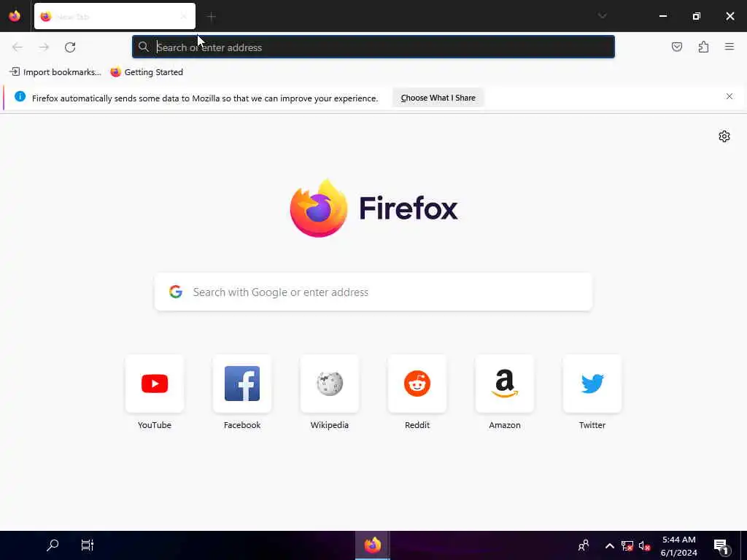Viewport: 747px width, 560px height.
Task: Expand the list all tabs chevron
Action: (x=602, y=16)
